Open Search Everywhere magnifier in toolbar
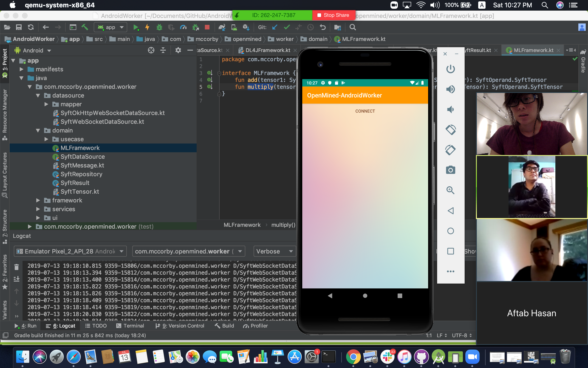Image resolution: width=588 pixels, height=368 pixels. [353, 27]
